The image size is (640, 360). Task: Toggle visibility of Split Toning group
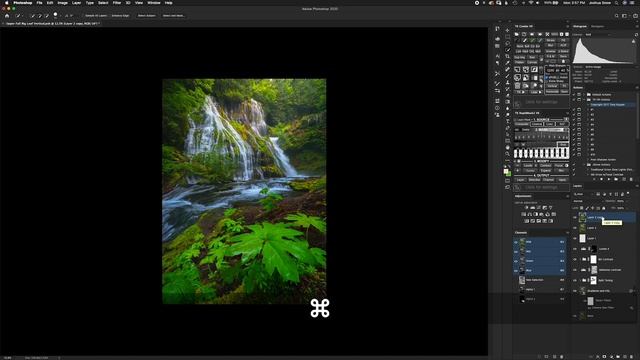575,280
